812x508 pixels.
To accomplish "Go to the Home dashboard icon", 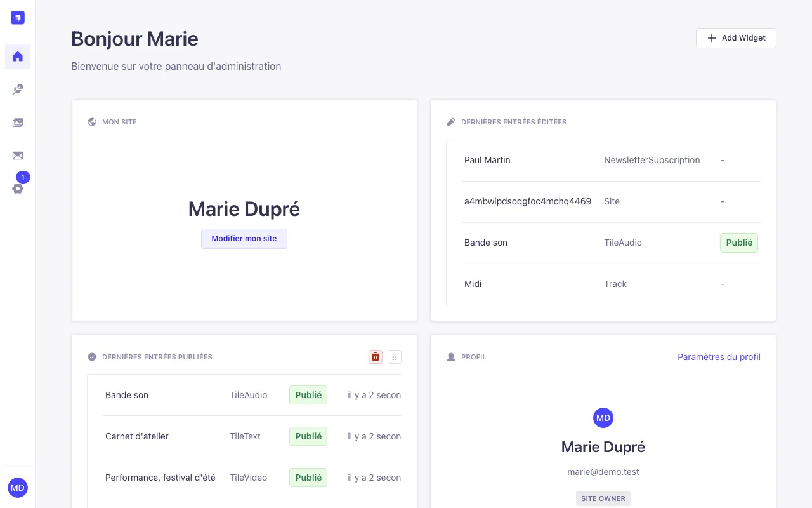I will click(18, 57).
